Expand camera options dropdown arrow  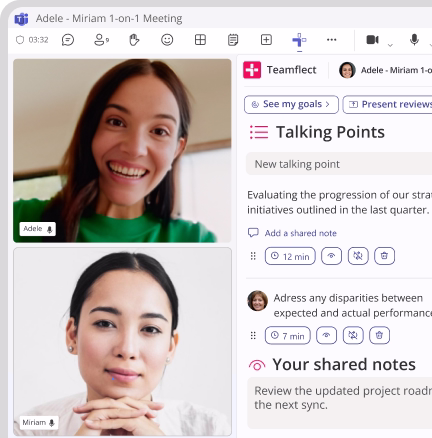coord(390,45)
